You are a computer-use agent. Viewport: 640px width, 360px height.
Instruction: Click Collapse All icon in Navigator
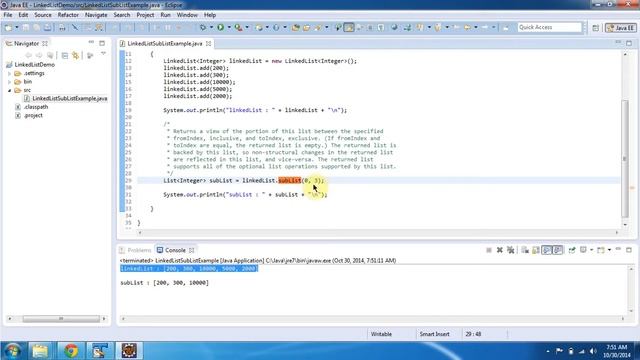coord(64,55)
